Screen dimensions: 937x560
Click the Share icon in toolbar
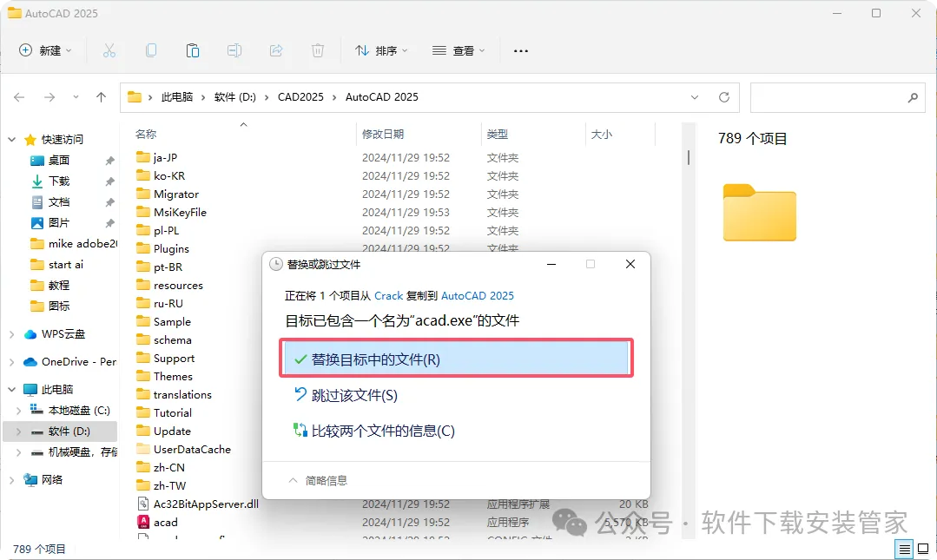[x=276, y=51]
